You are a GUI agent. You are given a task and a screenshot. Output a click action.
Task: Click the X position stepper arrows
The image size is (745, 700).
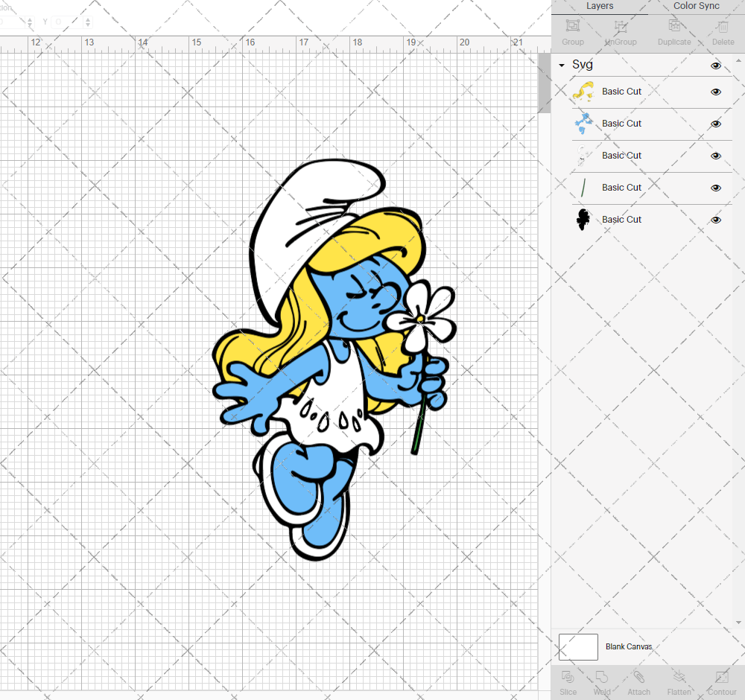(30, 22)
